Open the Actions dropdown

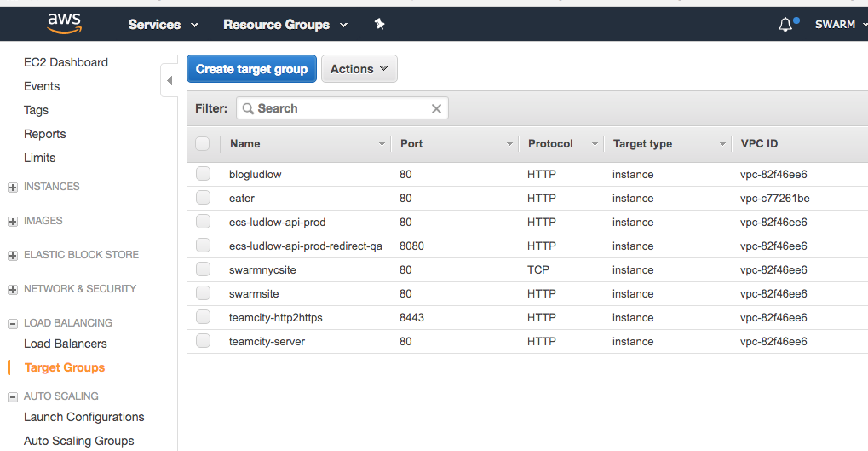click(359, 69)
